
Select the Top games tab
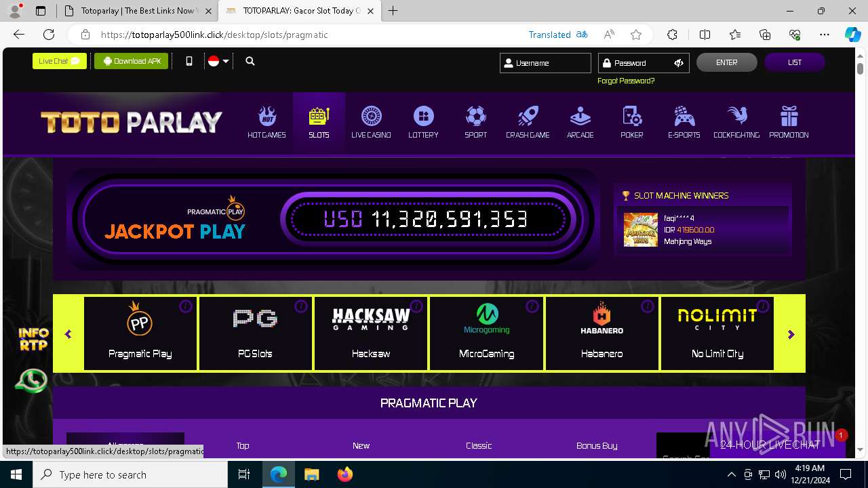(243, 445)
